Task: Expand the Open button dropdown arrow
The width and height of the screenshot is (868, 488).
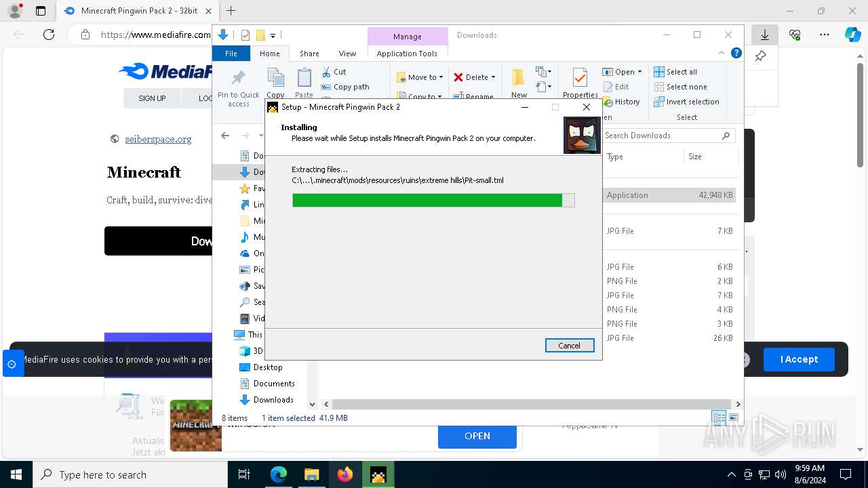Action: [x=639, y=72]
